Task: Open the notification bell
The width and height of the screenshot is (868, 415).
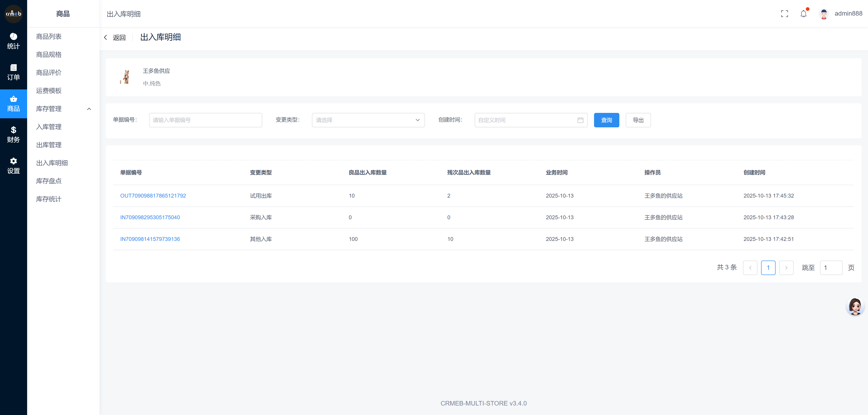Action: pos(803,14)
